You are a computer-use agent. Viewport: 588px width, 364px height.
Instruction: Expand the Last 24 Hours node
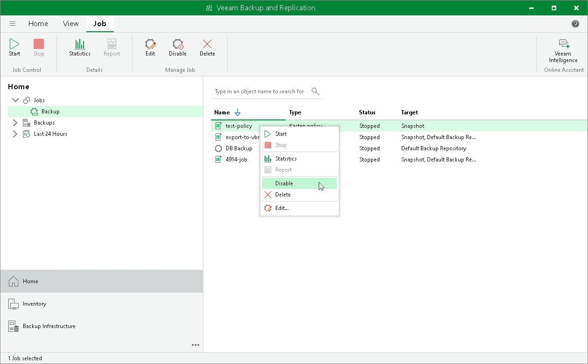click(15, 134)
